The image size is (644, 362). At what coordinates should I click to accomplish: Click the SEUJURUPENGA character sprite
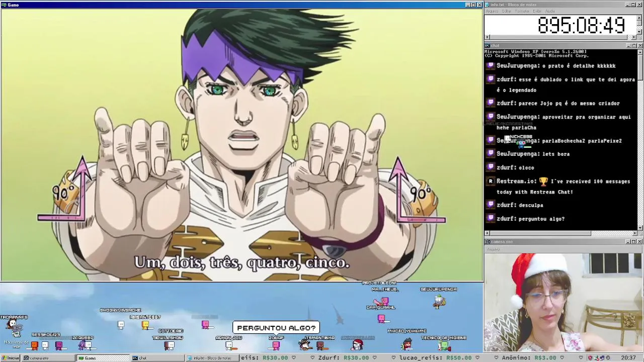click(439, 301)
